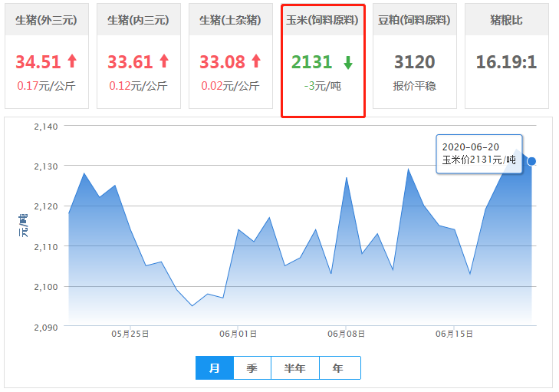
Task: Click the 3120 soybean meal price value
Action: pos(415,61)
